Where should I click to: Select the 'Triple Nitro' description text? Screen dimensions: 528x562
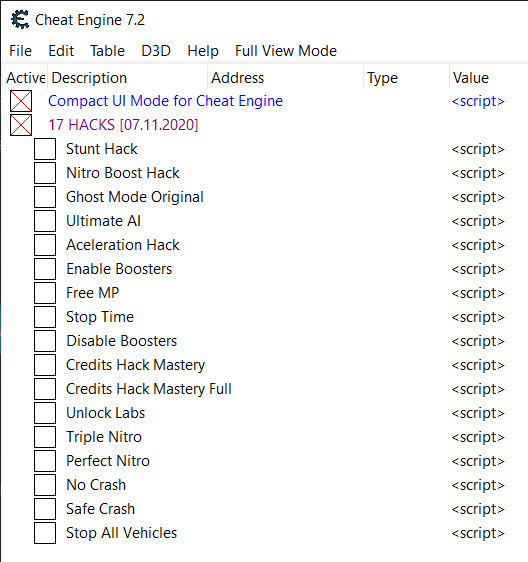pyautogui.click(x=104, y=437)
